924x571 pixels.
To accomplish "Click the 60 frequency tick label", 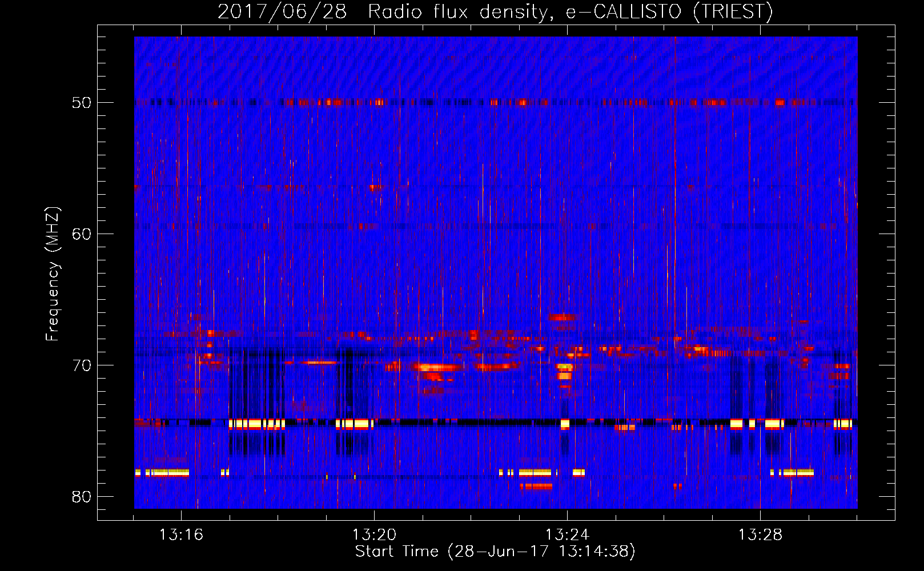I will (x=81, y=234).
